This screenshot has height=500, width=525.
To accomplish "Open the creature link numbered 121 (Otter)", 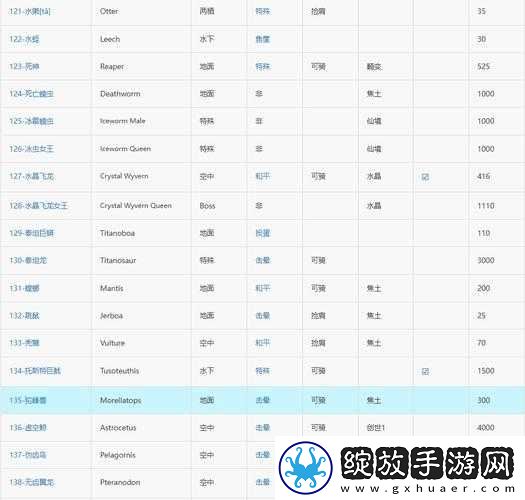I will (30, 11).
